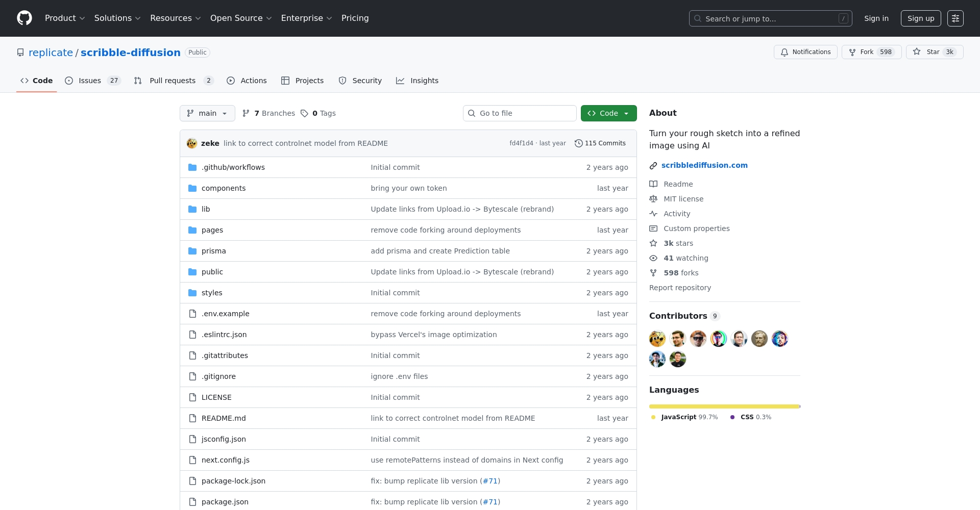980x510 pixels.
Task: Open commit message 'bypass Vercel's image optimization'
Action: tap(434, 335)
